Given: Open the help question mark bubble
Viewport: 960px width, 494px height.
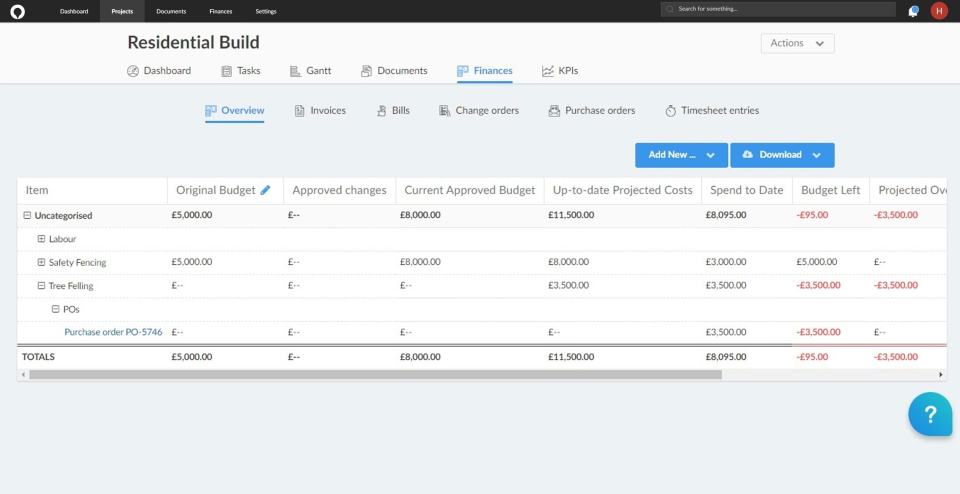Looking at the screenshot, I should pyautogui.click(x=930, y=414).
